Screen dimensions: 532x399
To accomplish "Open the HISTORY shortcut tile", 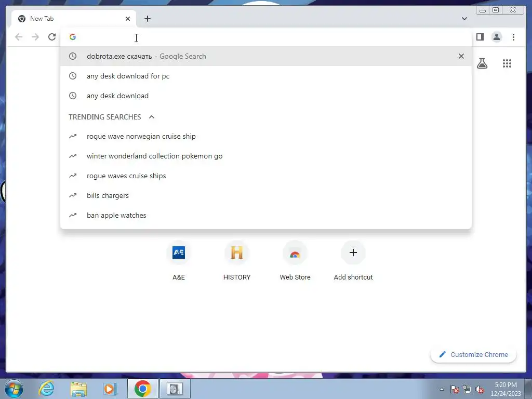I will pyautogui.click(x=237, y=261).
